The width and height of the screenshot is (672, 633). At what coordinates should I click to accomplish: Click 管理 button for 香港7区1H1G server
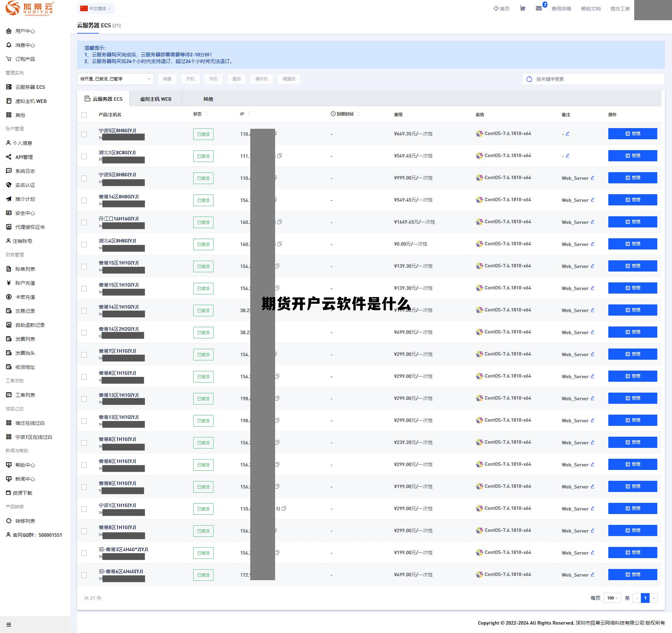coord(632,354)
